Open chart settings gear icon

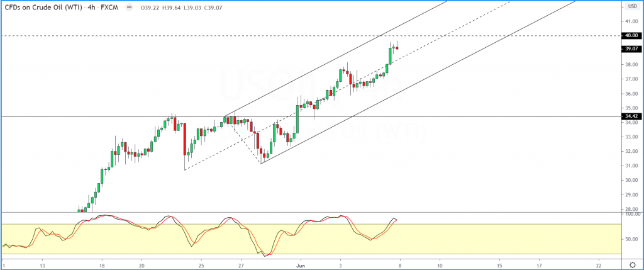click(633, 264)
